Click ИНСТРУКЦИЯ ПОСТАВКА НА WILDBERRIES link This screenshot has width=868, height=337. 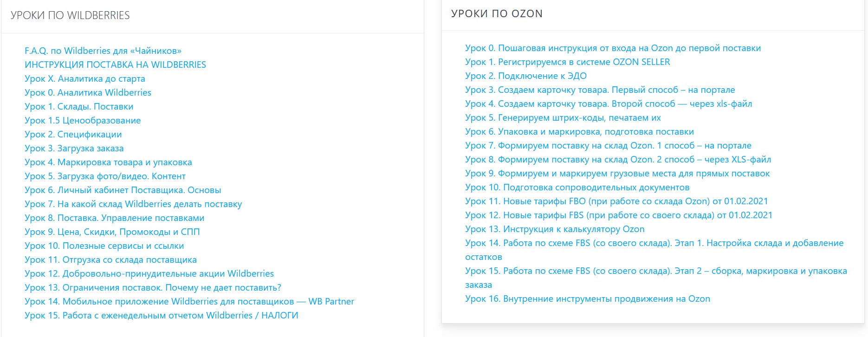115,65
